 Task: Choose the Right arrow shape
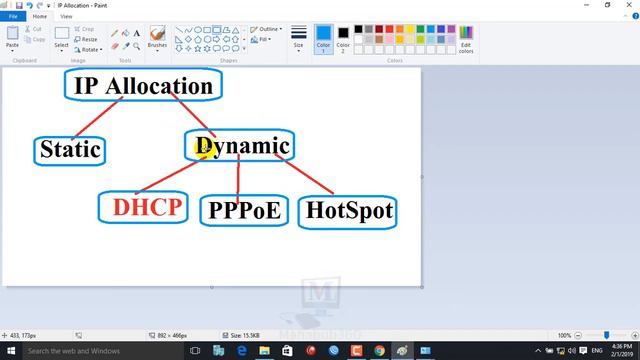click(x=217, y=40)
